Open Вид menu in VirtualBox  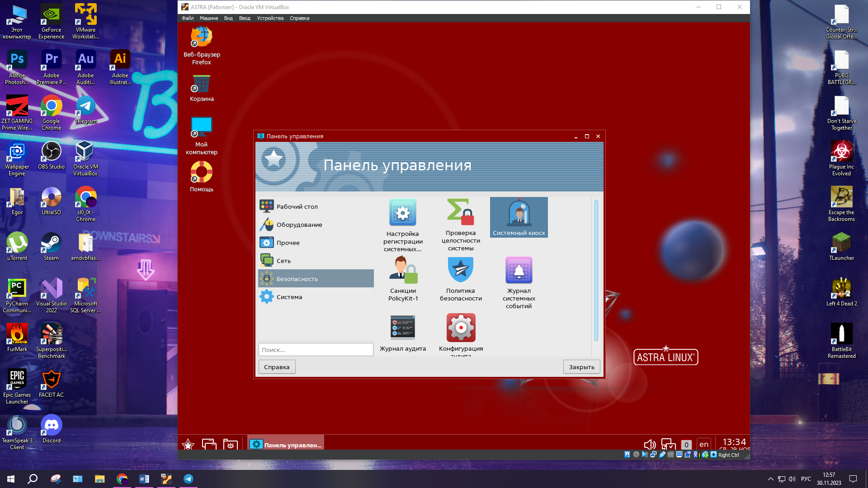click(228, 18)
